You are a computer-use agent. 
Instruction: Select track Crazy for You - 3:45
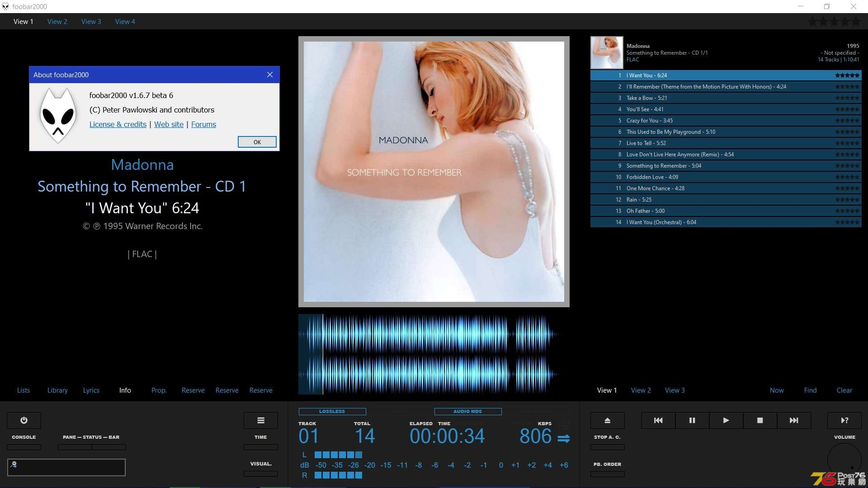click(x=726, y=121)
